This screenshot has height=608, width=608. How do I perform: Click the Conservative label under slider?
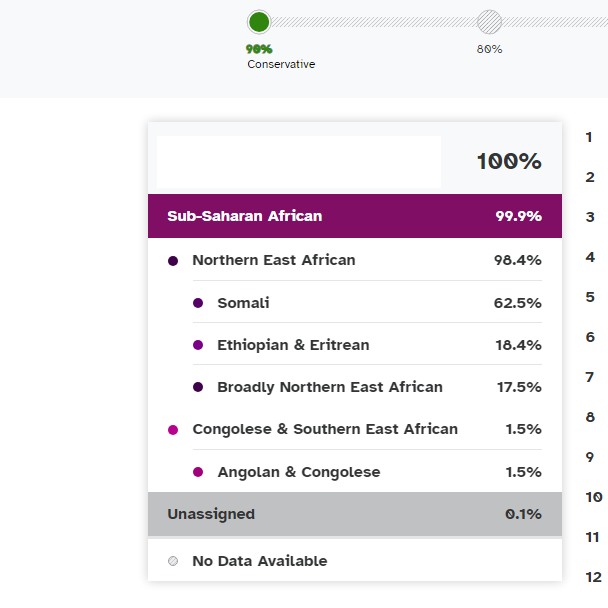coord(281,64)
